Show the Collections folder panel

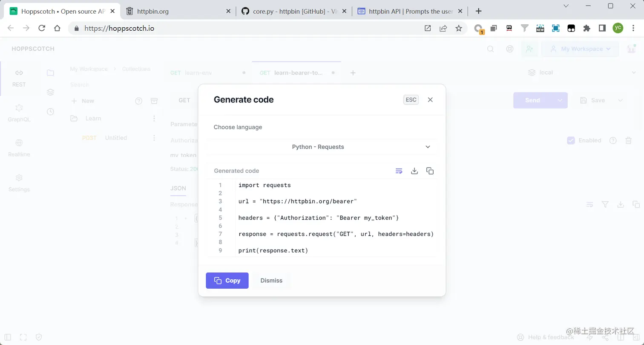pyautogui.click(x=50, y=73)
